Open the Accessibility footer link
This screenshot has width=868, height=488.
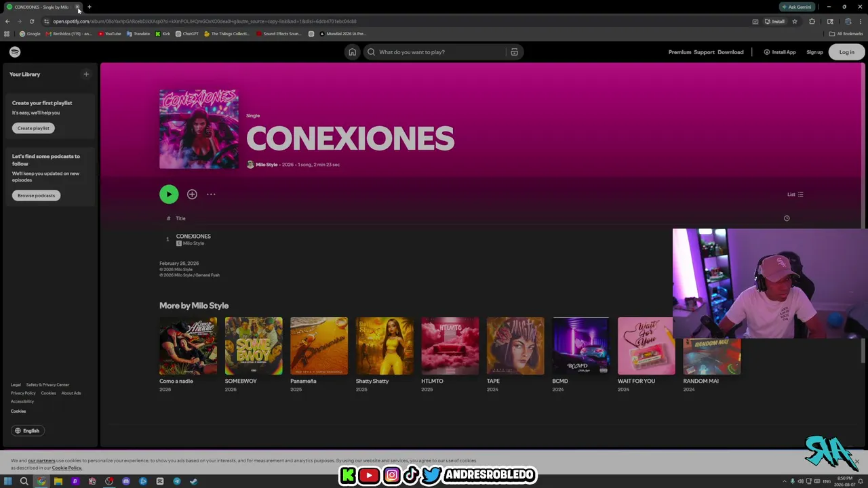pyautogui.click(x=22, y=401)
